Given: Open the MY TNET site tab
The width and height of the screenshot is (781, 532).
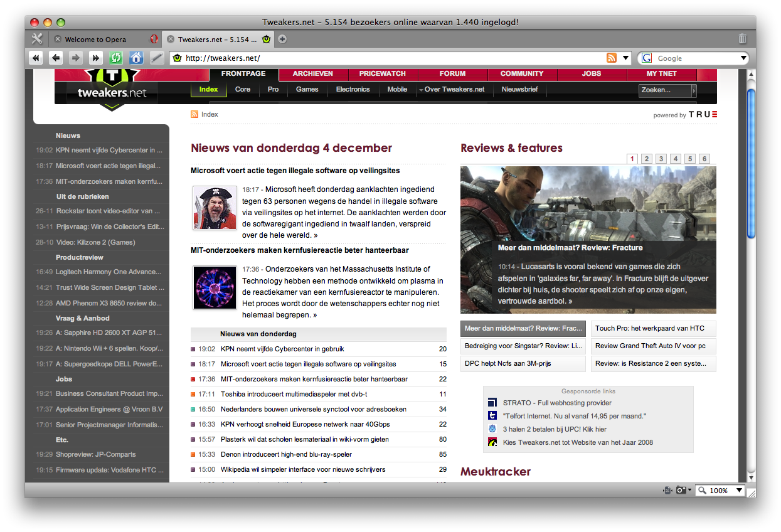Looking at the screenshot, I should [661, 74].
